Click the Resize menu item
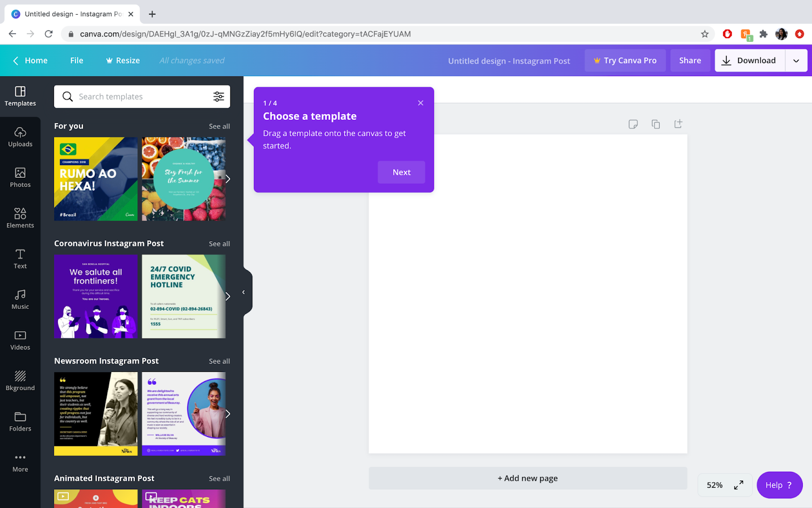 click(122, 60)
